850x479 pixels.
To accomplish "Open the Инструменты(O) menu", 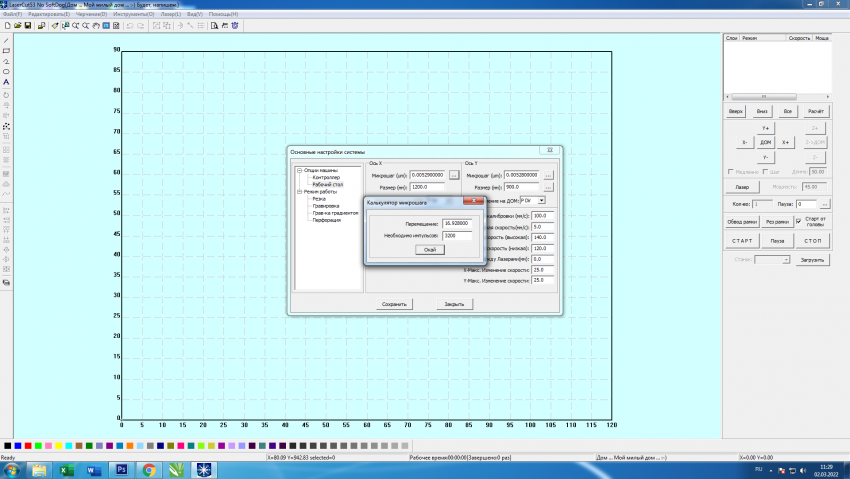I will tap(133, 14).
